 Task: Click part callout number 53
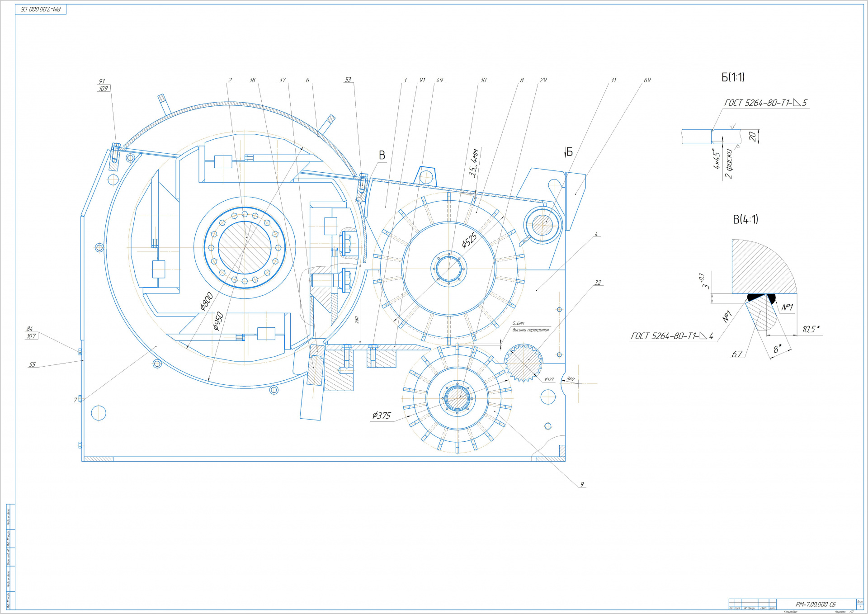[348, 80]
